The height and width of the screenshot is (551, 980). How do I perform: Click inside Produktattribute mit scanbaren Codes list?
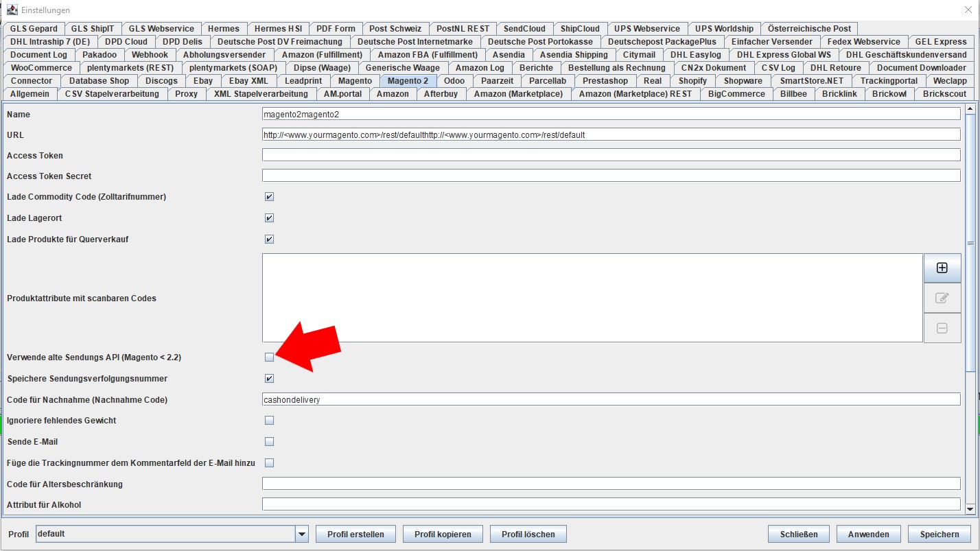click(x=592, y=298)
